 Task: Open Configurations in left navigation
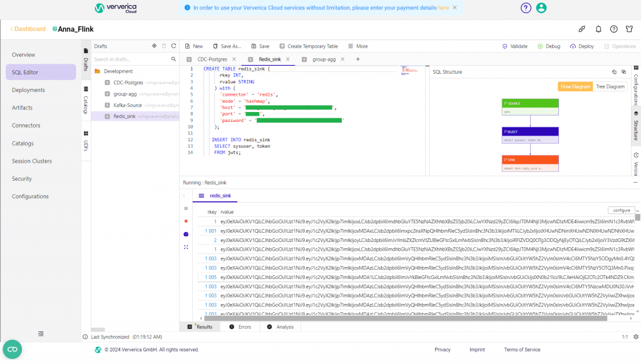pos(30,196)
